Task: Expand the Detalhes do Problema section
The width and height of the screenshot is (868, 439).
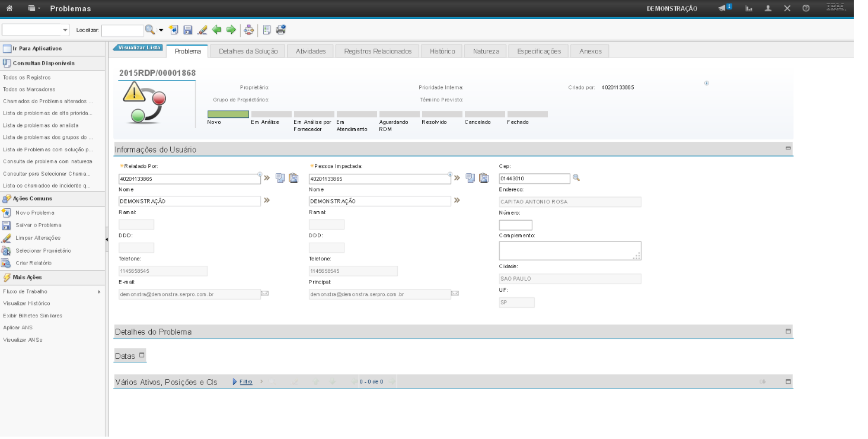Action: 788,331
